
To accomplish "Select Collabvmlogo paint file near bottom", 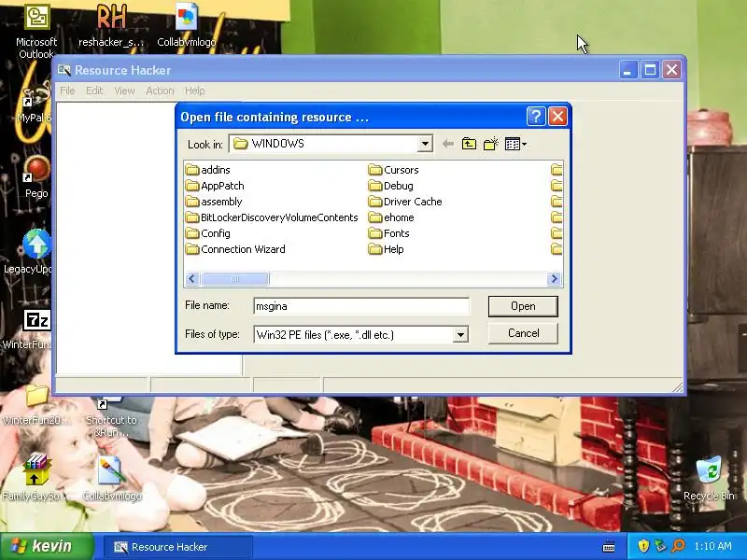I will (x=112, y=478).
